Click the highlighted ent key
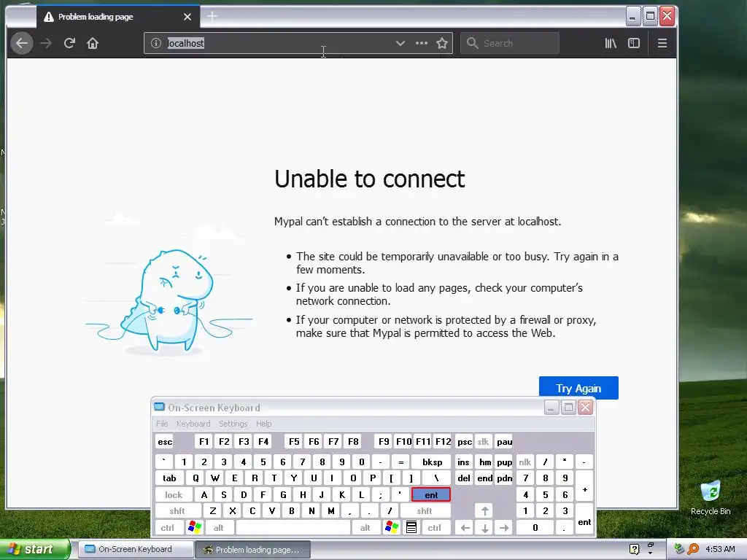Viewport: 747px width, 560px height. (x=430, y=495)
